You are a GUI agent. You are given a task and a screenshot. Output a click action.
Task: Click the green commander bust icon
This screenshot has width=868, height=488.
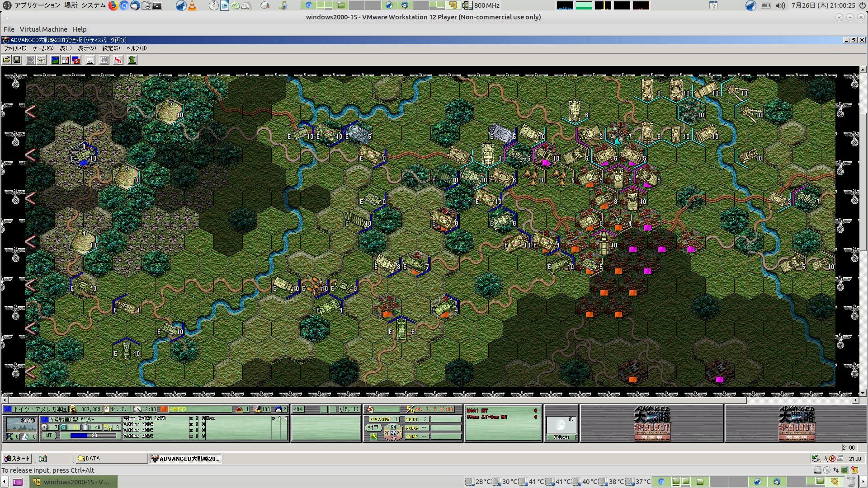click(132, 60)
